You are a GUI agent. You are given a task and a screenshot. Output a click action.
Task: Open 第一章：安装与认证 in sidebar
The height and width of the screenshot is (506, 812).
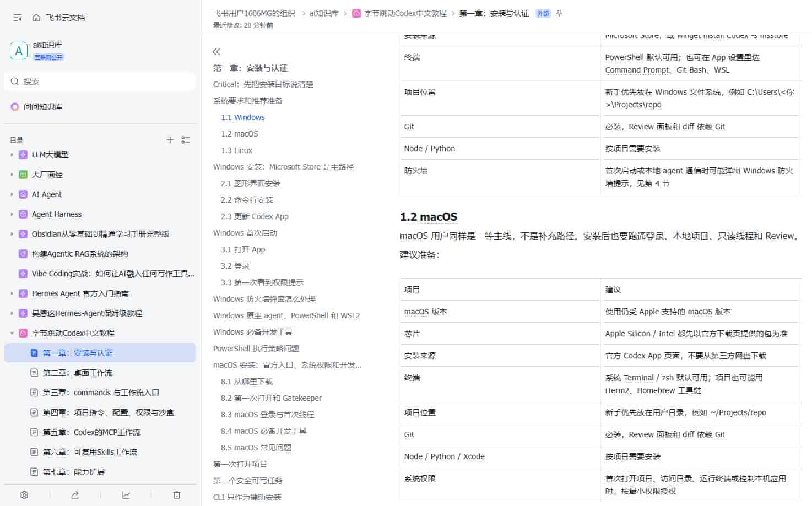click(100, 353)
